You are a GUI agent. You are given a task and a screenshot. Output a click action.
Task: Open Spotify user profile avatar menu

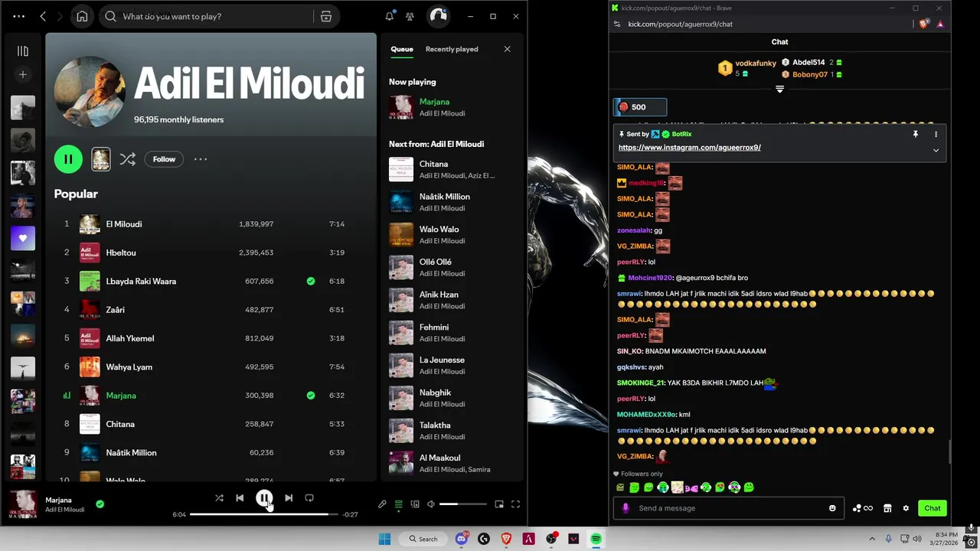tap(438, 15)
